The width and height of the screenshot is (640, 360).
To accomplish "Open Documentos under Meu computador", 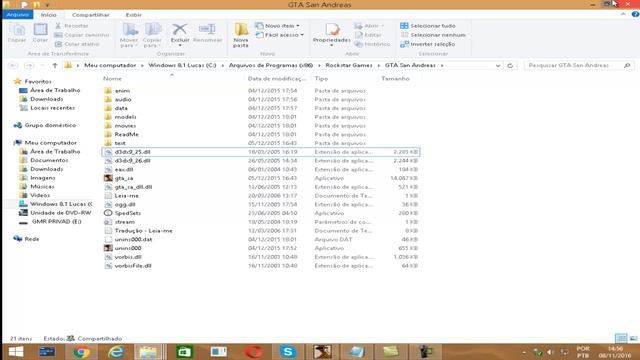I will click(49, 160).
